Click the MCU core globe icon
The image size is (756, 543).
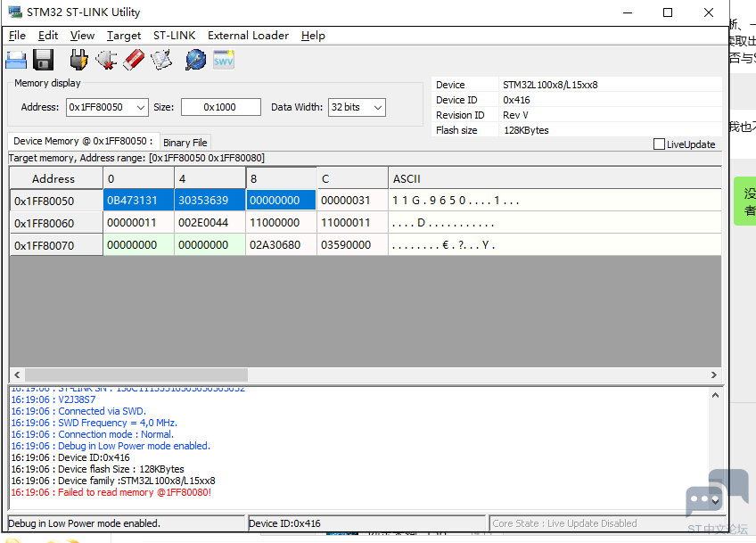pyautogui.click(x=196, y=61)
